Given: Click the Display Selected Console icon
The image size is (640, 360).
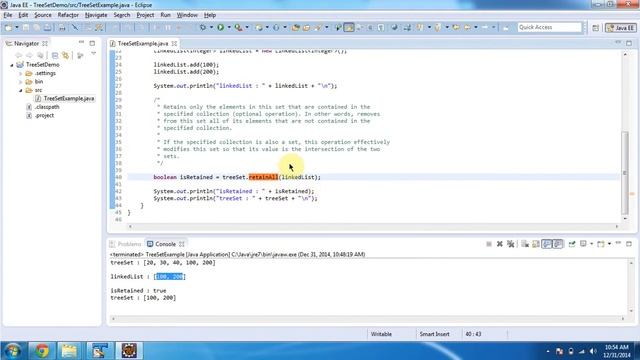Looking at the screenshot, I should (583, 244).
